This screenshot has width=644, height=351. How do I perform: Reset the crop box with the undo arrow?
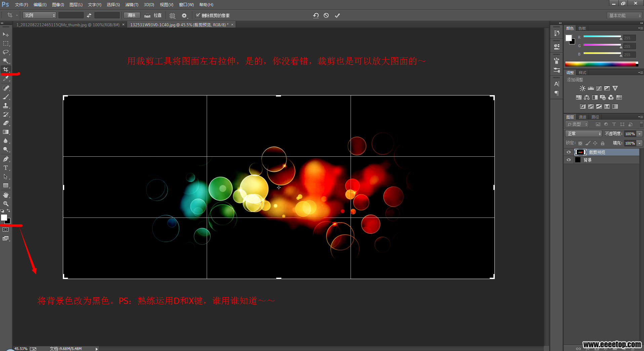pos(316,15)
